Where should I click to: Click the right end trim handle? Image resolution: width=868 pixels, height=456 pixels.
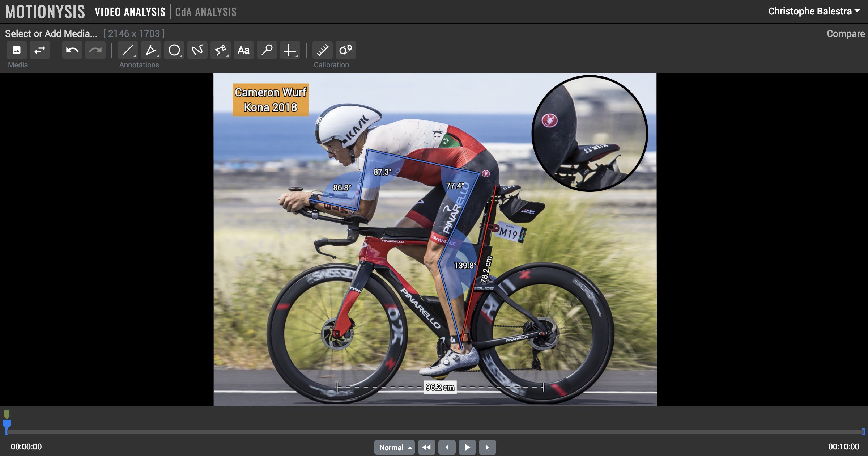[x=863, y=432]
